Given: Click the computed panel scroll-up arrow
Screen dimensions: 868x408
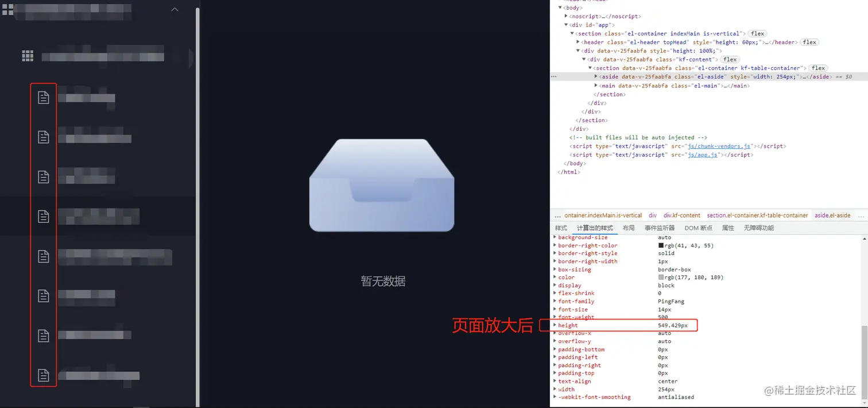Looking at the screenshot, I should pyautogui.click(x=864, y=238).
